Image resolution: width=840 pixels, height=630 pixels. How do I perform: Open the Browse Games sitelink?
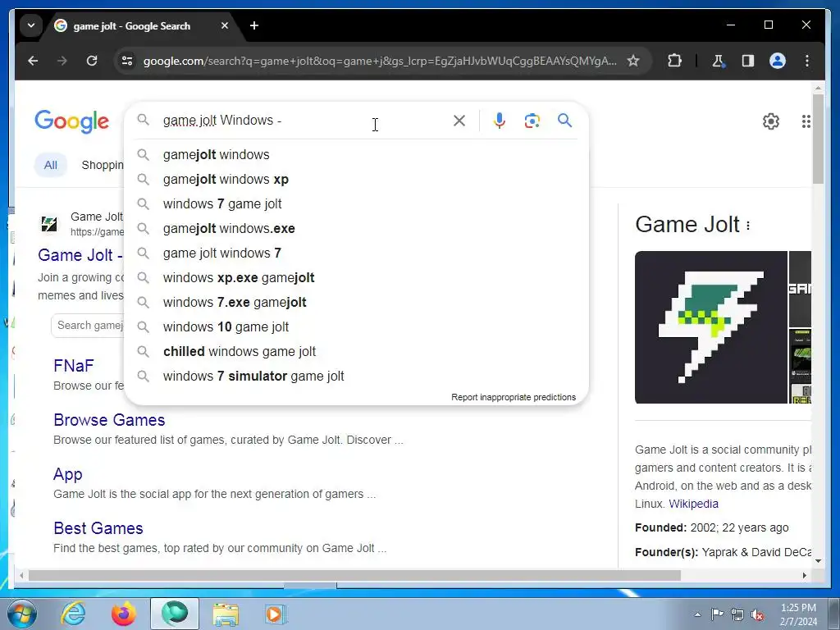pos(109,420)
